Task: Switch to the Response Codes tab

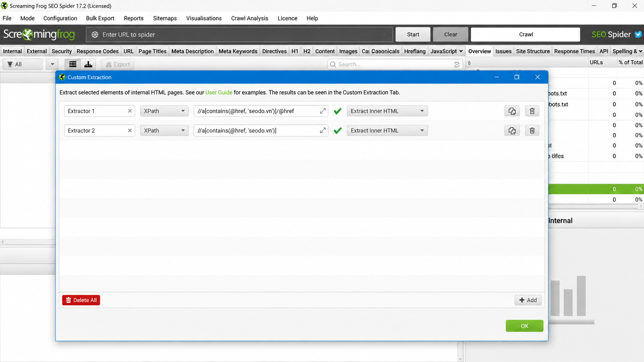Action: point(97,51)
